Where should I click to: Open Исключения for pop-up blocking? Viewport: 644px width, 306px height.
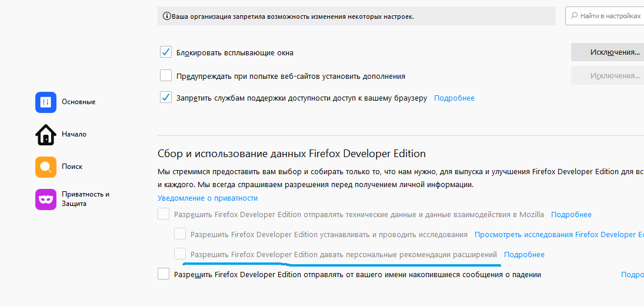click(x=608, y=52)
